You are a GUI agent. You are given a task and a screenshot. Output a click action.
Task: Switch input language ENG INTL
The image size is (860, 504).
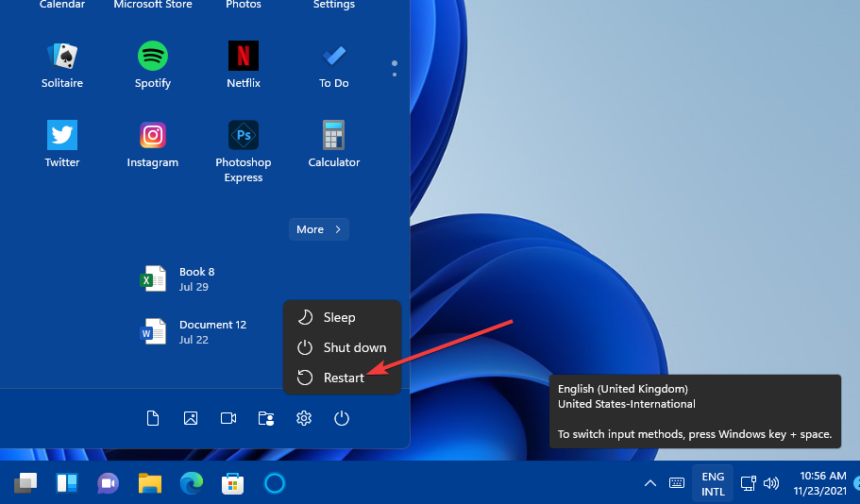(713, 483)
